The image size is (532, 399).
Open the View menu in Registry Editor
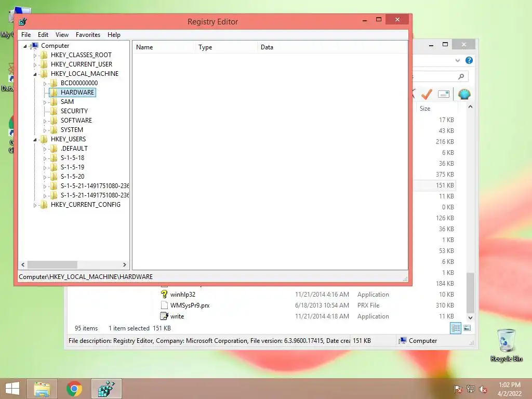(62, 35)
